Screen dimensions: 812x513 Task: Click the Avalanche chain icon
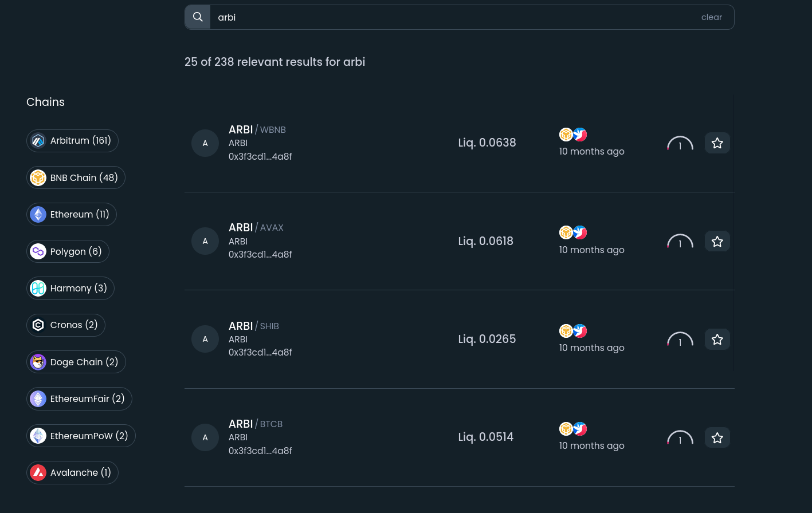pos(38,473)
